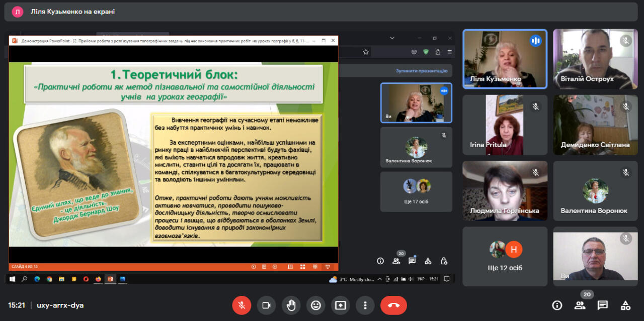Select Валентина Воронюк's tile in the shared screen

(x=416, y=147)
